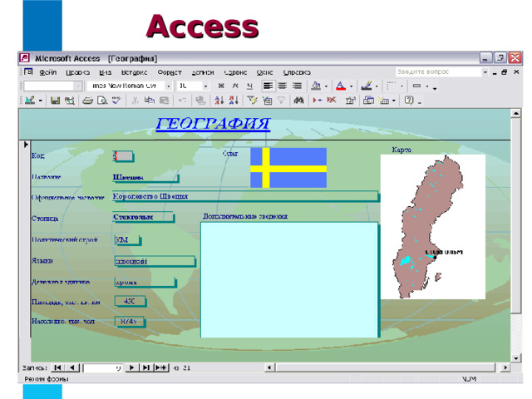
Task: Toggle Underline (Ч) formatting
Action: click(249, 86)
